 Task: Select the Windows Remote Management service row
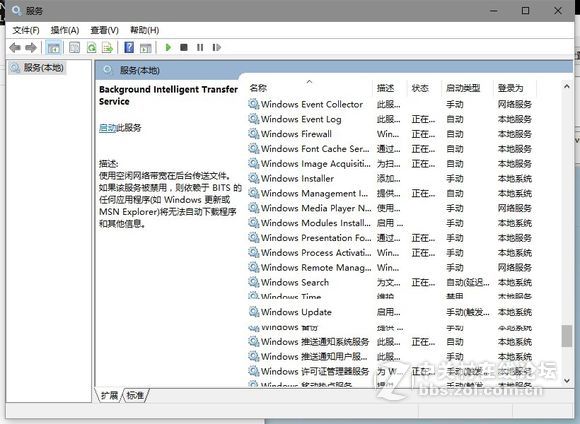(390, 267)
